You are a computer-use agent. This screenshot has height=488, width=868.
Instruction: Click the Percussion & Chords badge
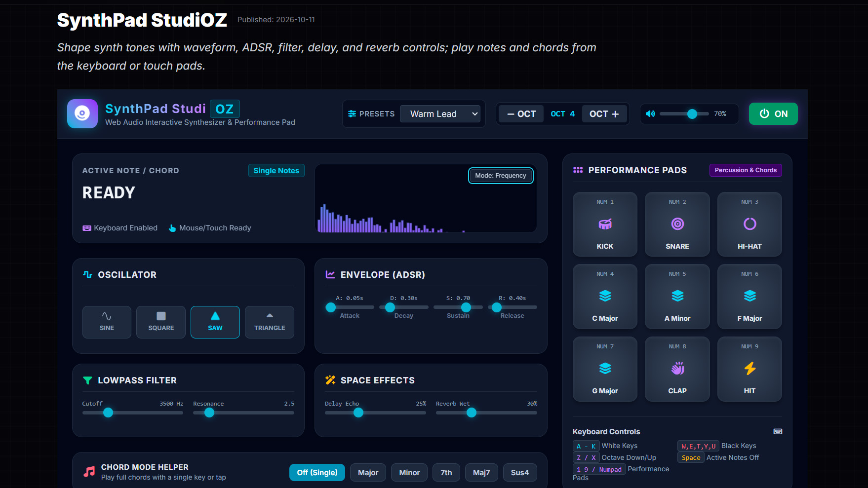tap(746, 170)
